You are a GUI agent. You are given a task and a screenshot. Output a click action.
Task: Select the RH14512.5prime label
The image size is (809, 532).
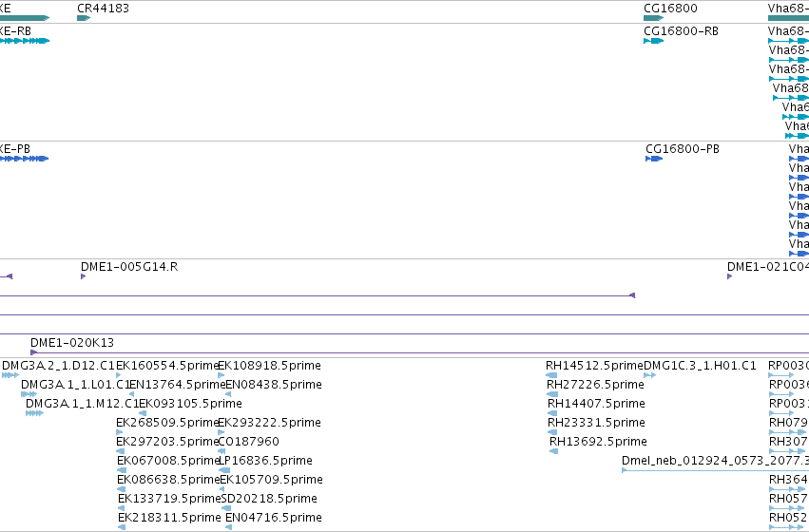(x=594, y=366)
